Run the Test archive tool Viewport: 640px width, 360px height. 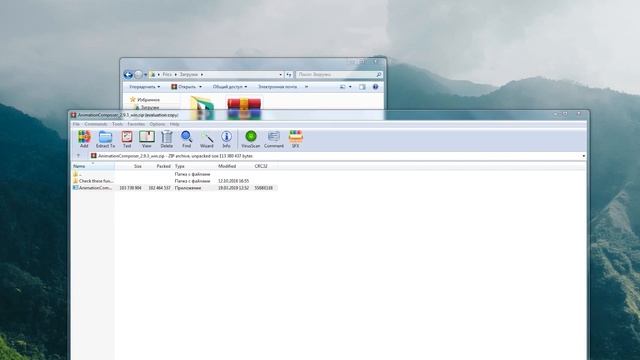point(127,139)
